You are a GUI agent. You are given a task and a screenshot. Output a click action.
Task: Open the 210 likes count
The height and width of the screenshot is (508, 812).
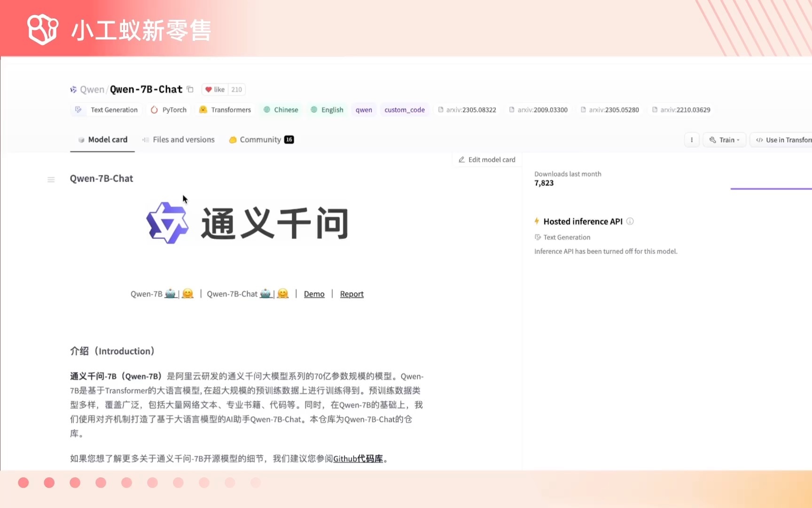pyautogui.click(x=237, y=89)
